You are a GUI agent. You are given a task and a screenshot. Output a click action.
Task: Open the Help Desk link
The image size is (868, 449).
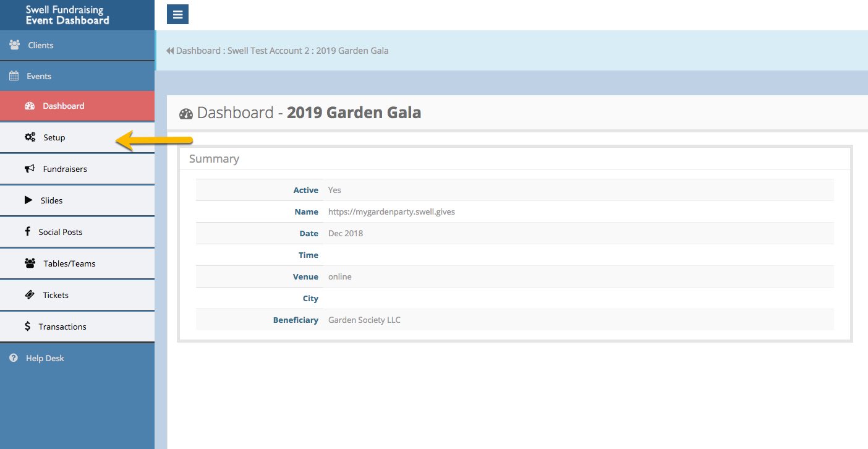(x=45, y=358)
